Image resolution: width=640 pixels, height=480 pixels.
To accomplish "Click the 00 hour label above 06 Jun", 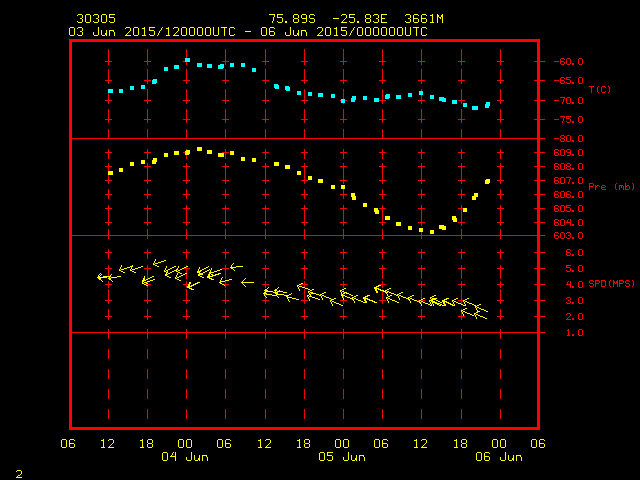I will pos(499,444).
